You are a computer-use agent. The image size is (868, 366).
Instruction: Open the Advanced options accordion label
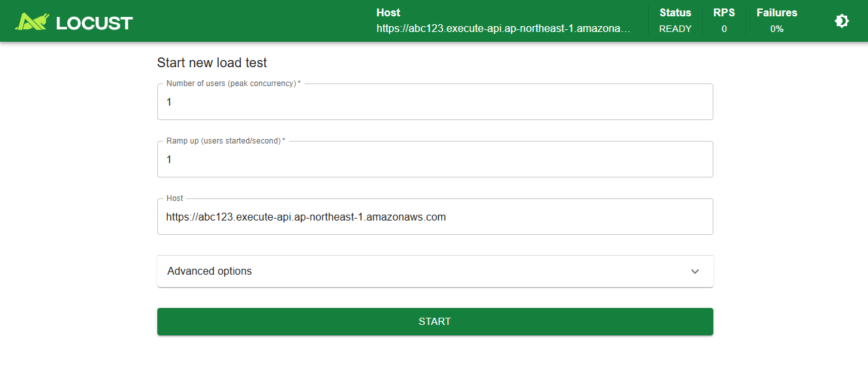209,271
